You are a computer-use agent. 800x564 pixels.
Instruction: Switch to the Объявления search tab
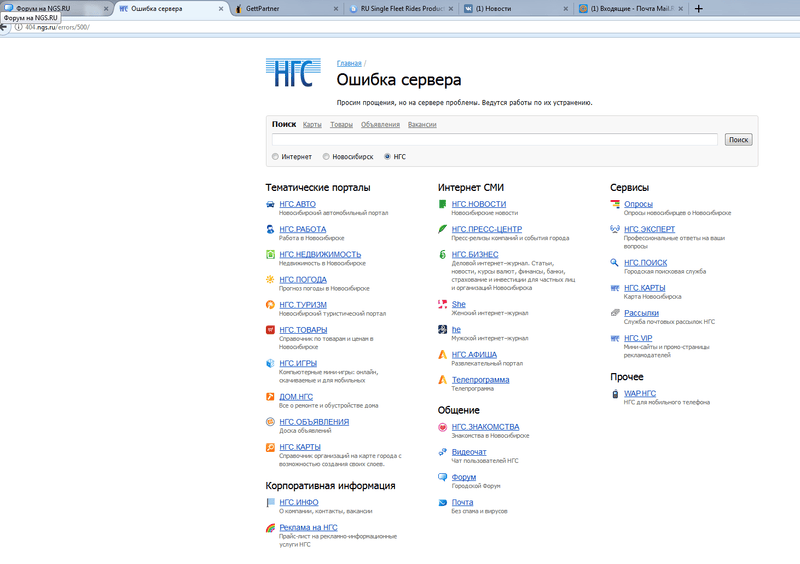coord(380,125)
